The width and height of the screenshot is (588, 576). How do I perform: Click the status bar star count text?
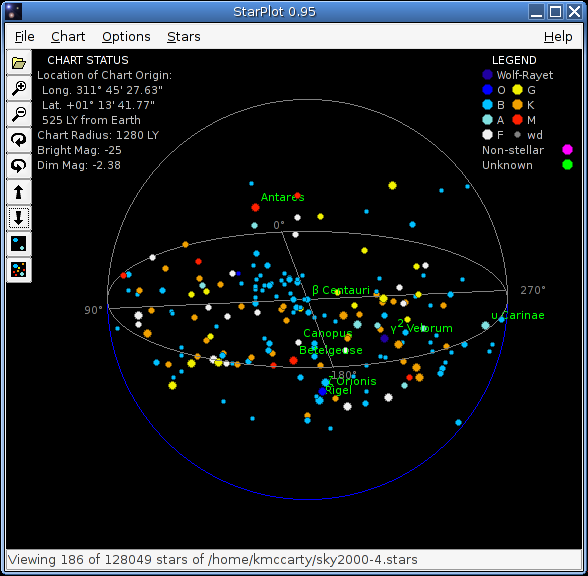[x=212, y=560]
